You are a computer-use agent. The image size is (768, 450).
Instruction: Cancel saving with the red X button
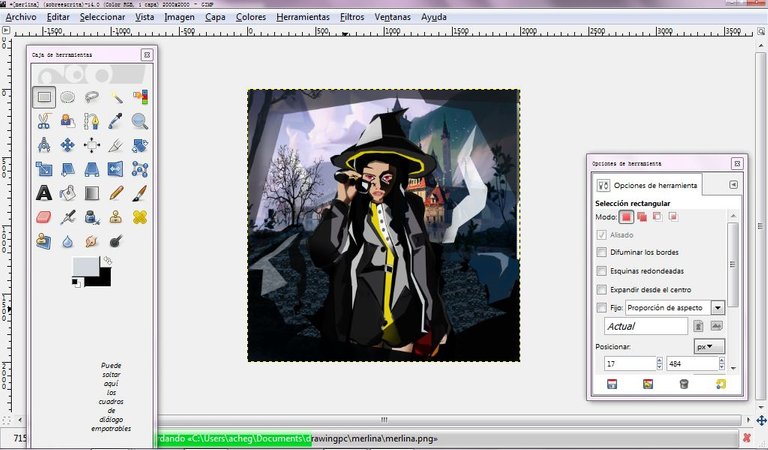point(747,438)
